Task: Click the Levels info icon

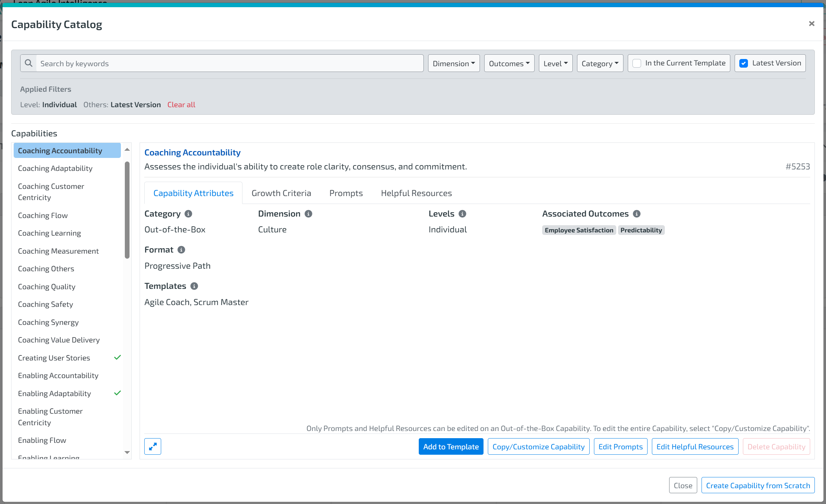Action: (462, 214)
